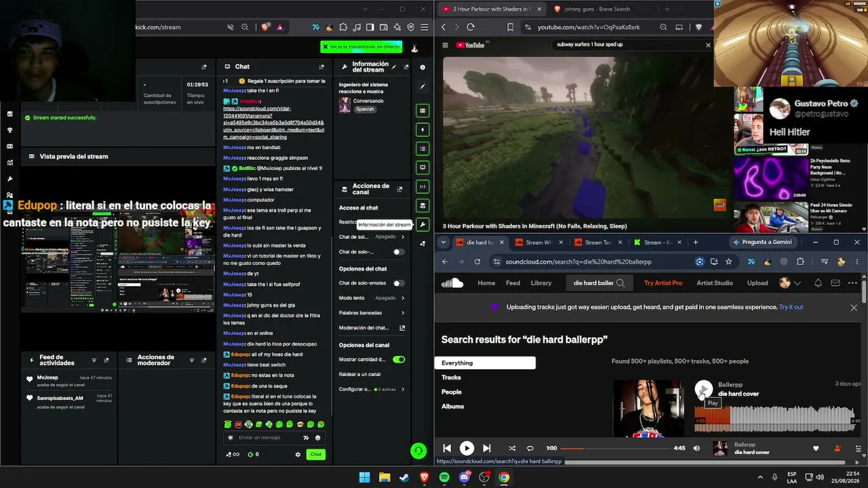
Task: Open SoundCloud more options menu
Action: point(853,283)
